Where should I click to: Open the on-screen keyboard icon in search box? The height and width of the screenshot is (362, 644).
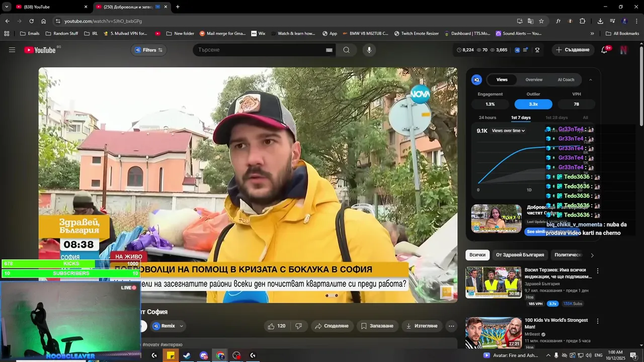point(329,50)
